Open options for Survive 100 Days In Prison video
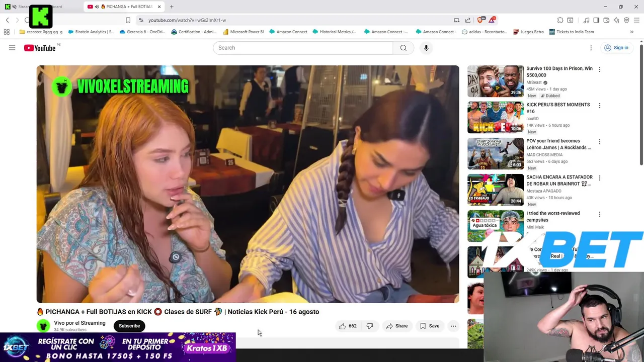 pyautogui.click(x=599, y=69)
